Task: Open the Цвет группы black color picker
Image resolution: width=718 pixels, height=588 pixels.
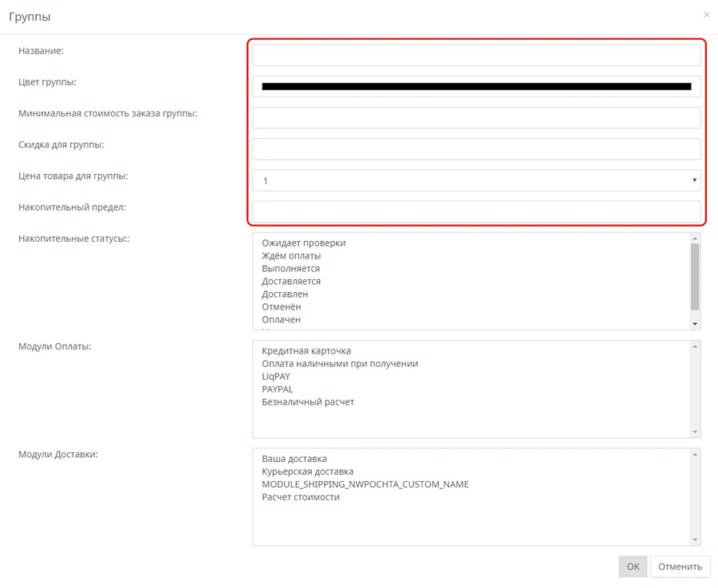Action: (476, 86)
